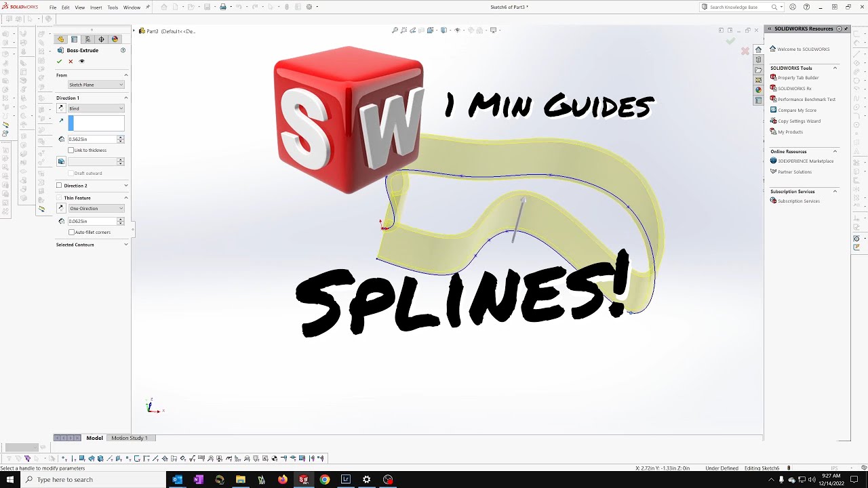The width and height of the screenshot is (868, 488).
Task: Switch to the PropertyManager tab
Action: coord(74,39)
